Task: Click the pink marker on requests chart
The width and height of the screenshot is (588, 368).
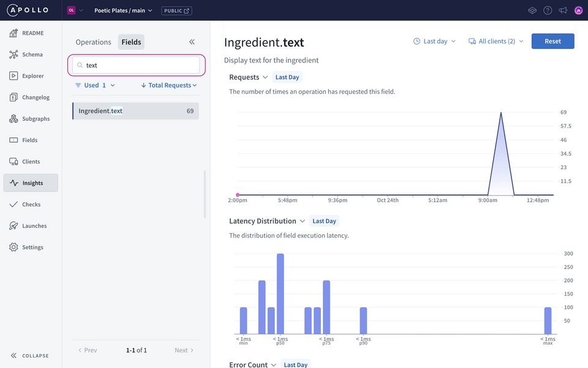Action: click(x=238, y=195)
